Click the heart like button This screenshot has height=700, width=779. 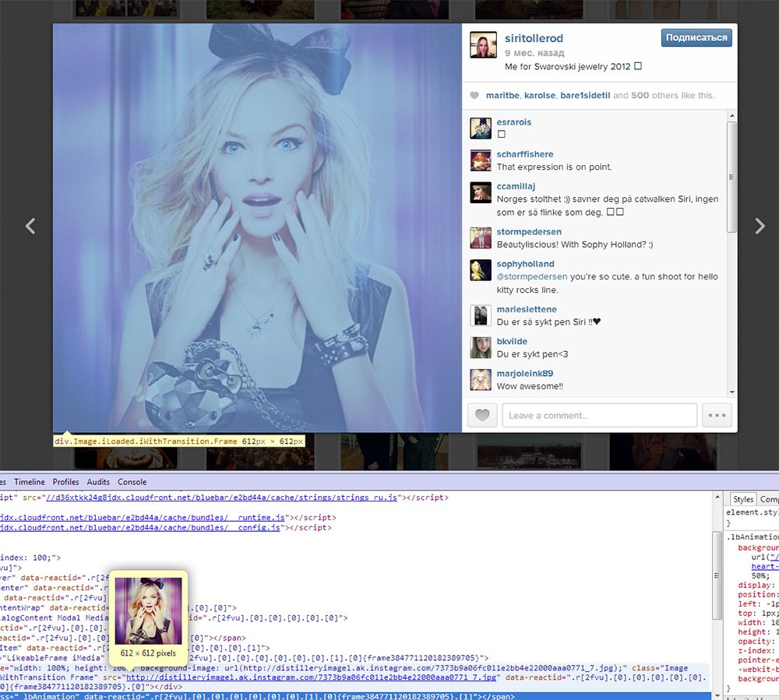pos(481,415)
